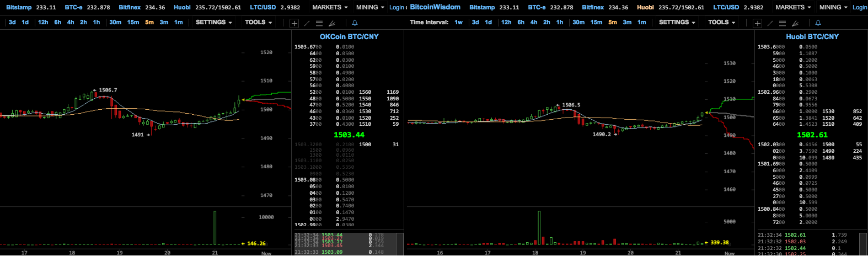The image size is (868, 256).
Task: Switch OKCoin chart to 1d interval
Action: tap(25, 22)
